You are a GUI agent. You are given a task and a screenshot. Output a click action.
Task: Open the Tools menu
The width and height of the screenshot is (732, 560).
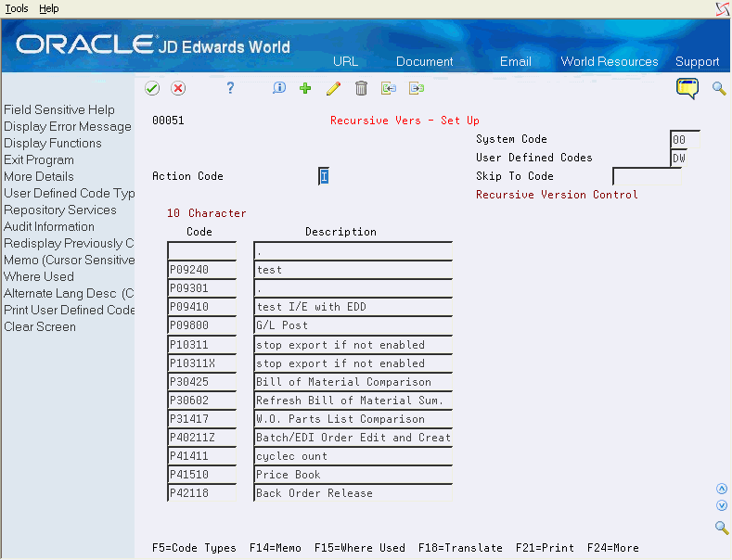[x=17, y=8]
